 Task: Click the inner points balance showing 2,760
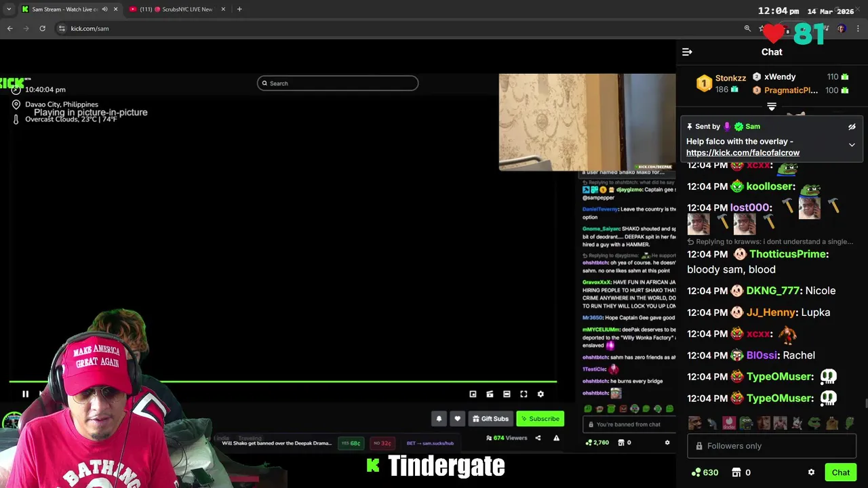coord(597,443)
